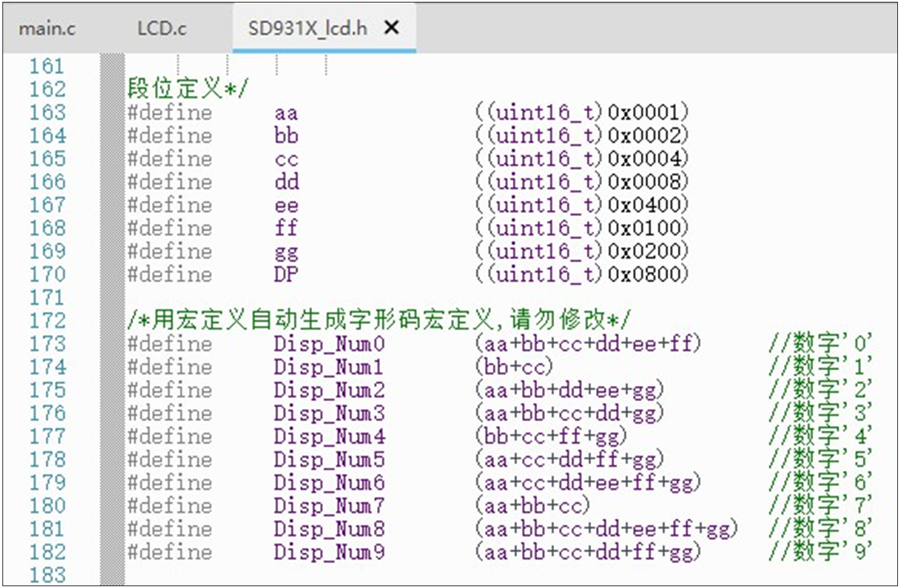
Task: Click value ((uint16_t)0x0001)
Action: [x=581, y=112]
